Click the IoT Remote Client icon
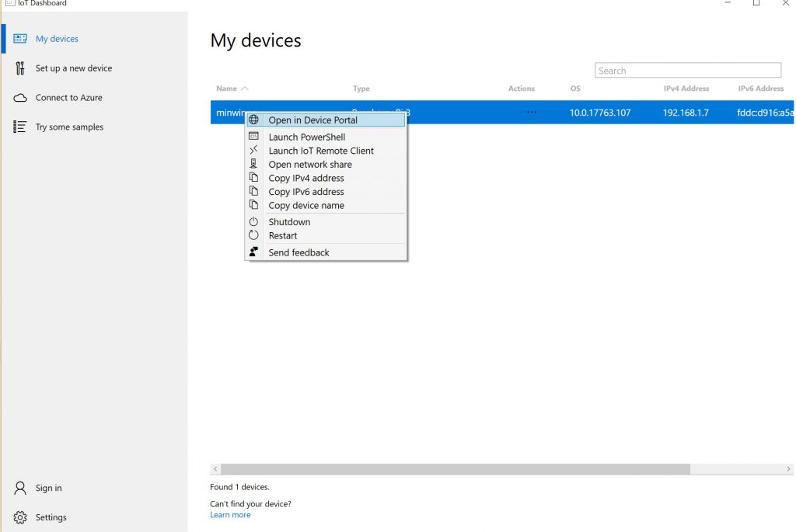The width and height of the screenshot is (796, 532). pyautogui.click(x=253, y=150)
